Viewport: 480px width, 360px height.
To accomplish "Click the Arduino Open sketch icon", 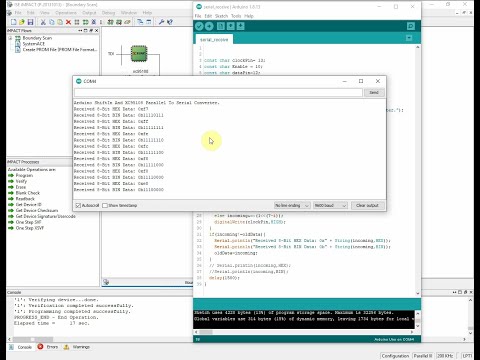I will click(230, 26).
